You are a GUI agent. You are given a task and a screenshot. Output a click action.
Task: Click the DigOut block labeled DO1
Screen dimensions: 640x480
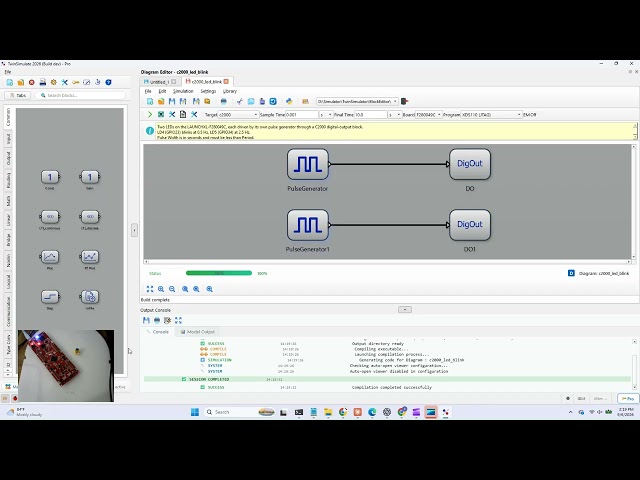(470, 225)
